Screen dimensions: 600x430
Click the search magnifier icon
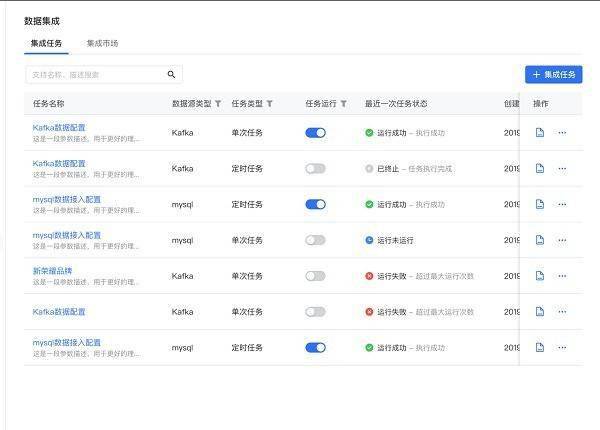[x=171, y=75]
